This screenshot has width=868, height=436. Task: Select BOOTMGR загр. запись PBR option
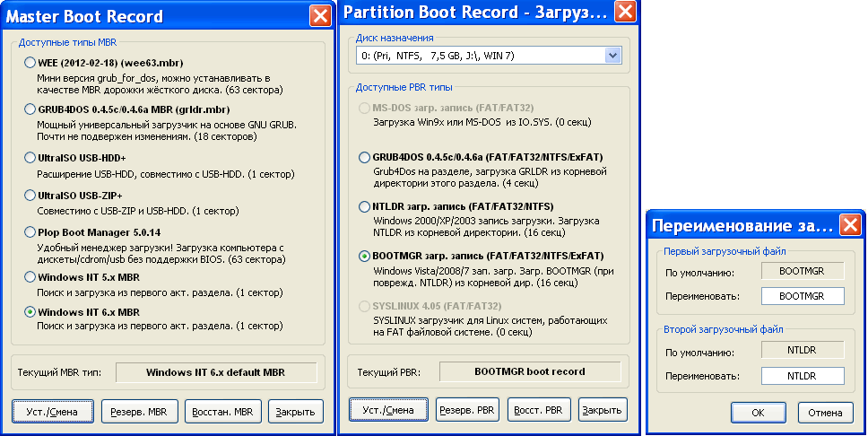(x=364, y=256)
